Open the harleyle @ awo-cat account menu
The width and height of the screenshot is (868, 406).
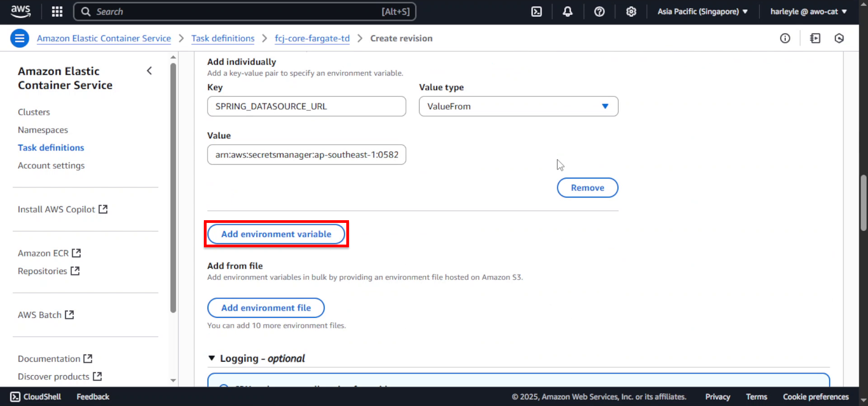click(808, 12)
